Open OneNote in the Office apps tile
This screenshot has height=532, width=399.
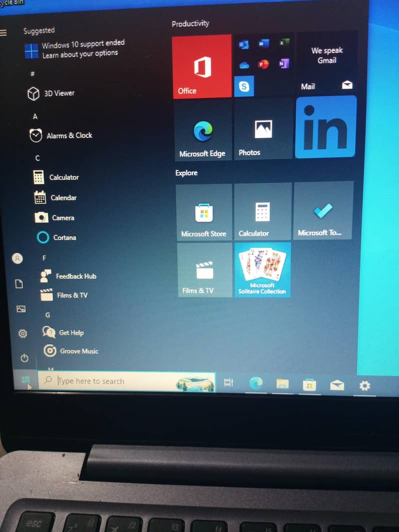pyautogui.click(x=284, y=63)
